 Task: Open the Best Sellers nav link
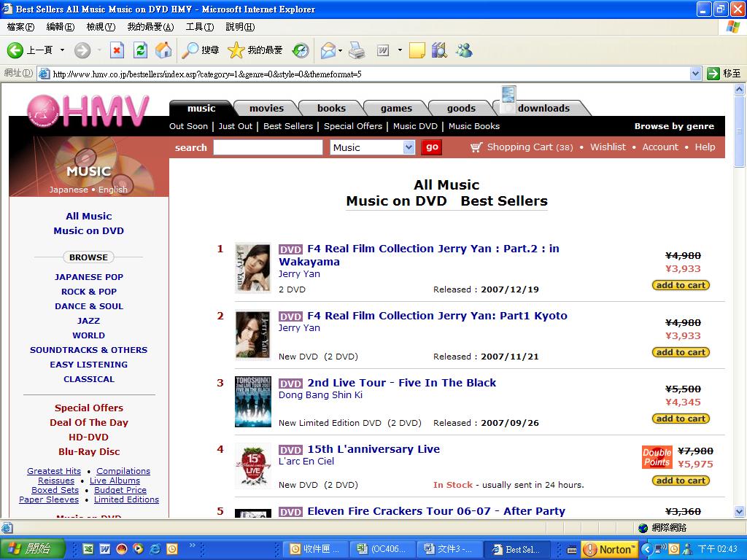[x=287, y=126]
